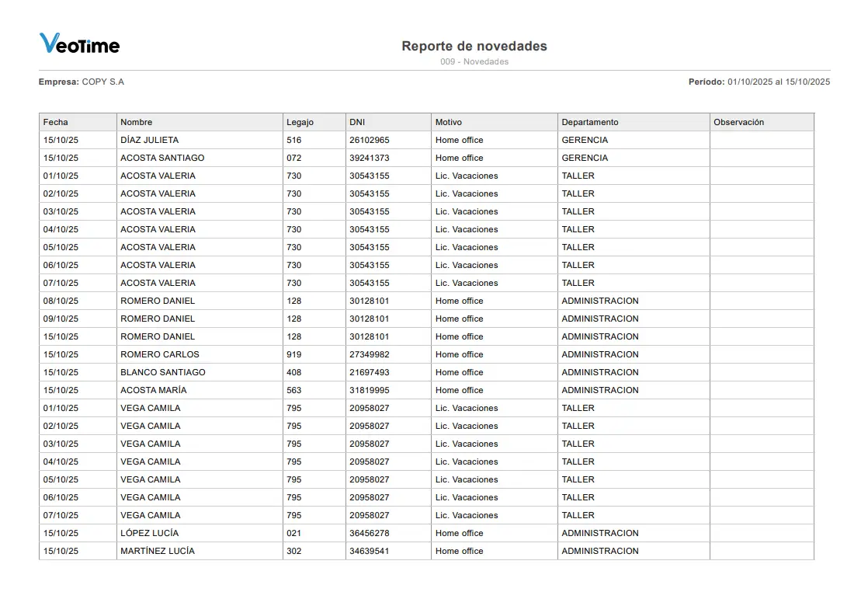Screen dimensions: 868x613
Task: Click the Reporte de novedades title
Action: (x=474, y=46)
